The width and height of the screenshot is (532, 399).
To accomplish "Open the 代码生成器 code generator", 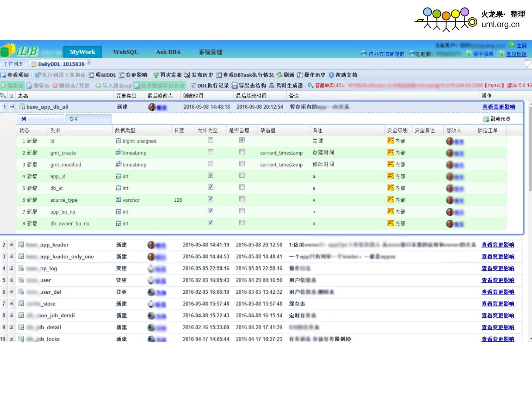I will click(x=272, y=86).
